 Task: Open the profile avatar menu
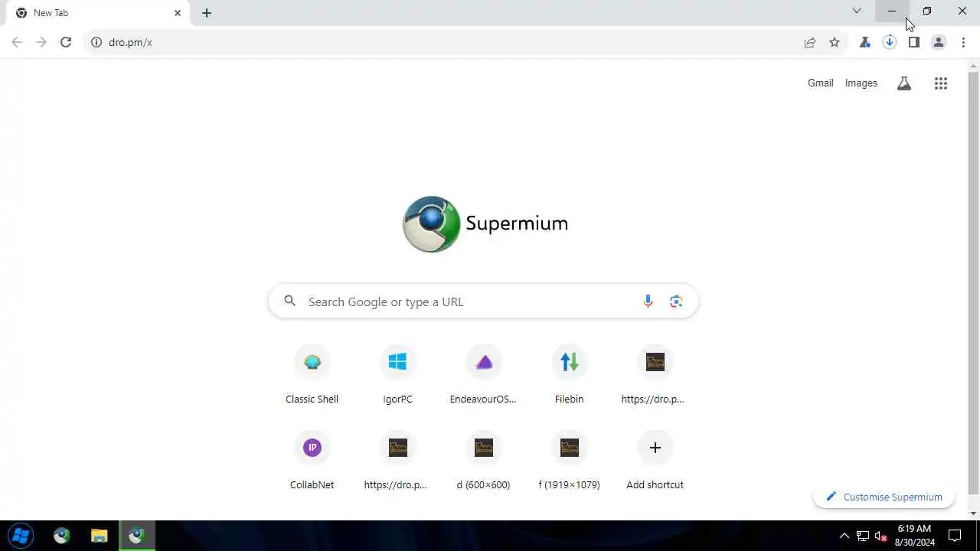pyautogui.click(x=939, y=42)
